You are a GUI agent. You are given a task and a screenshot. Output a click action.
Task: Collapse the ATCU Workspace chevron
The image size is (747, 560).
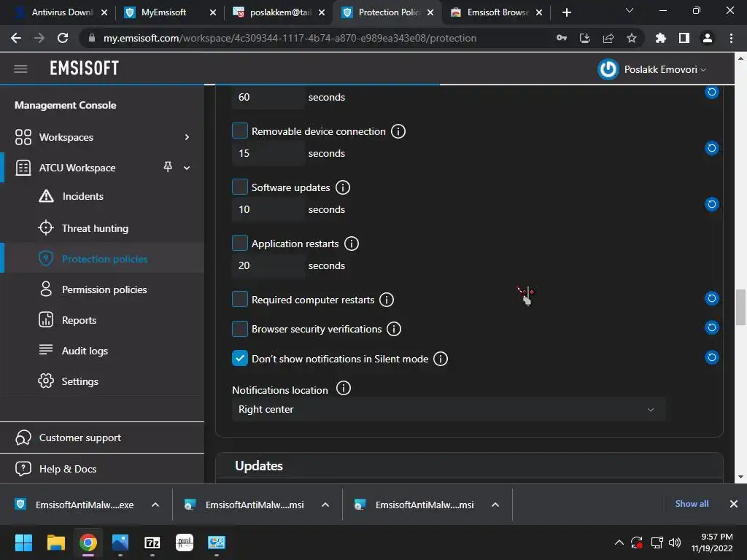pos(187,168)
